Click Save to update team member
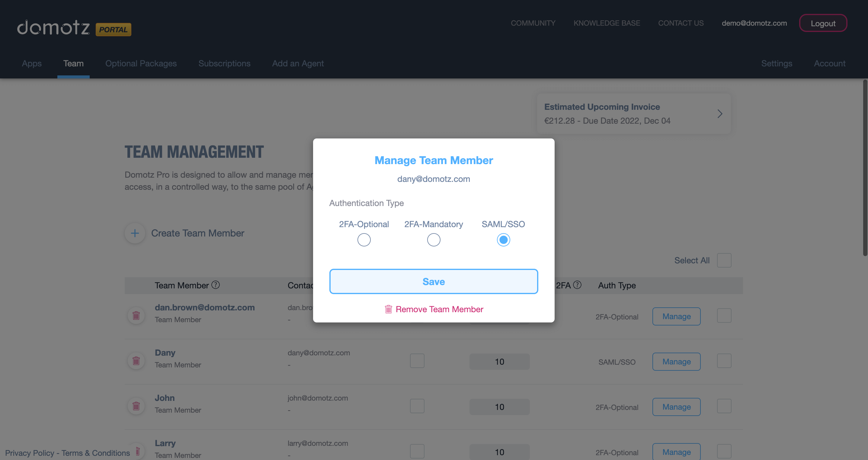Viewport: 868px width, 460px height. 434,281
